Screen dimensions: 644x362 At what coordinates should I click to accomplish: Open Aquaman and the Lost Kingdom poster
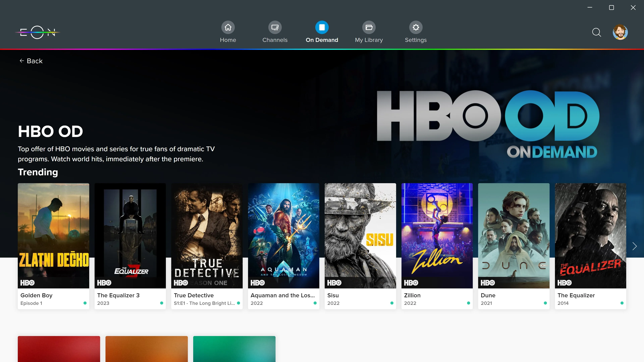click(x=283, y=236)
